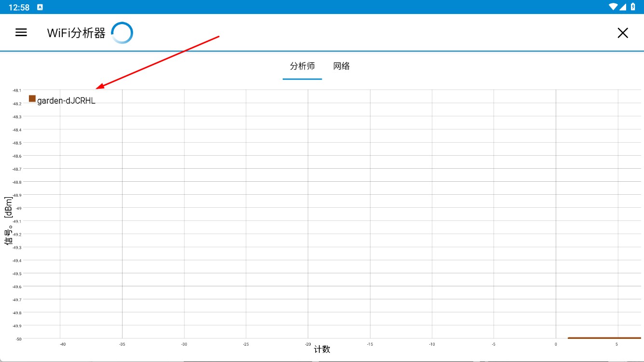Switch to the 分析师 tab
This screenshot has width=644, height=362.
302,66
